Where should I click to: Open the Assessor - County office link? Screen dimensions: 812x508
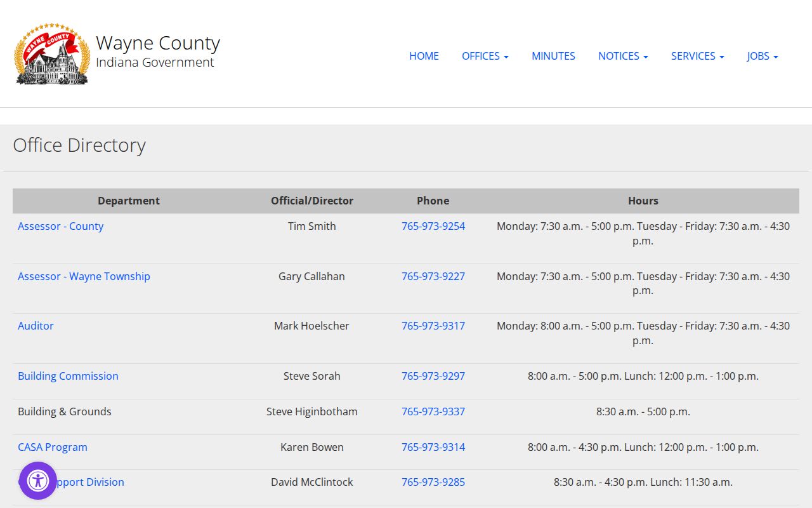pyautogui.click(x=60, y=226)
